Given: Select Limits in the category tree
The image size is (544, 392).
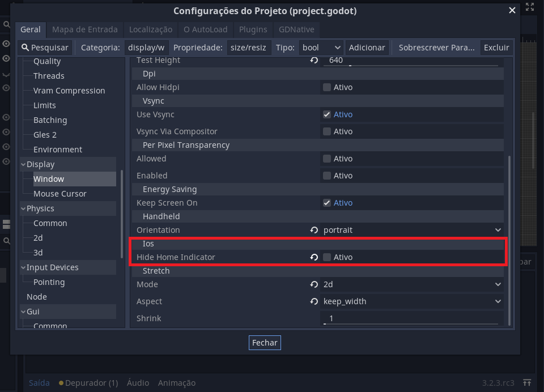Looking at the screenshot, I should 44,105.
